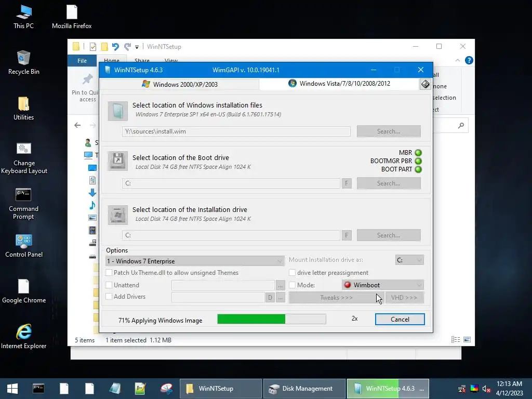
Task: Open the Windows Start button
Action: pyautogui.click(x=12, y=389)
